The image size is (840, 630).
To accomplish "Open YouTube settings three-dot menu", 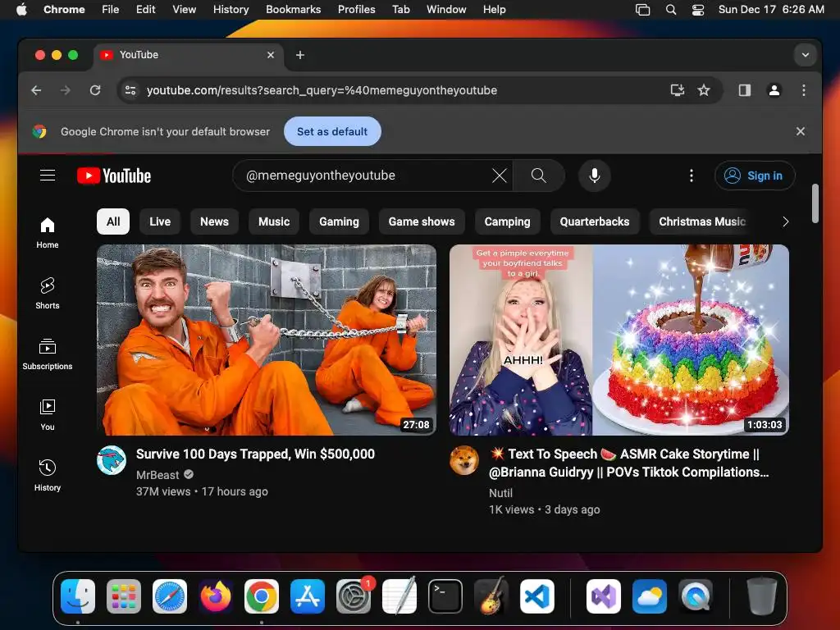I will point(691,176).
